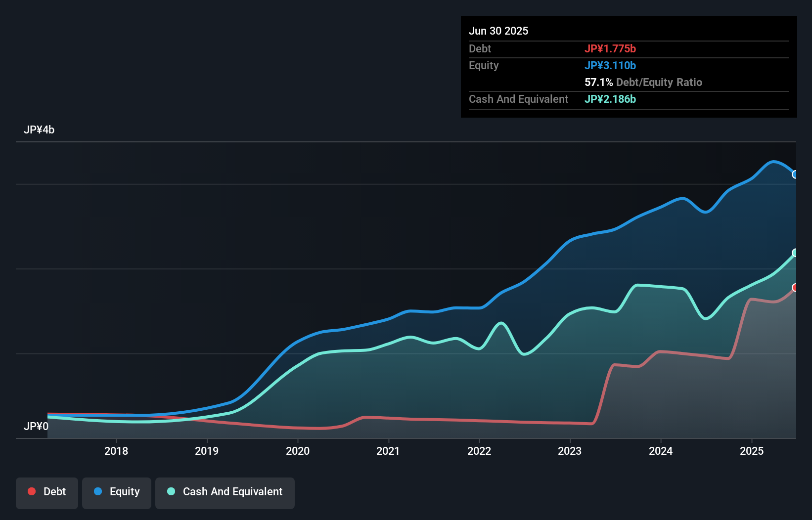The width and height of the screenshot is (812, 520).
Task: Select the 2023 year label on x-axis
Action: coord(570,451)
